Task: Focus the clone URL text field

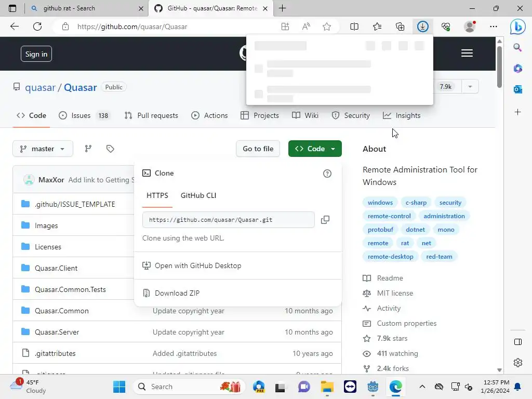Action: (229, 220)
